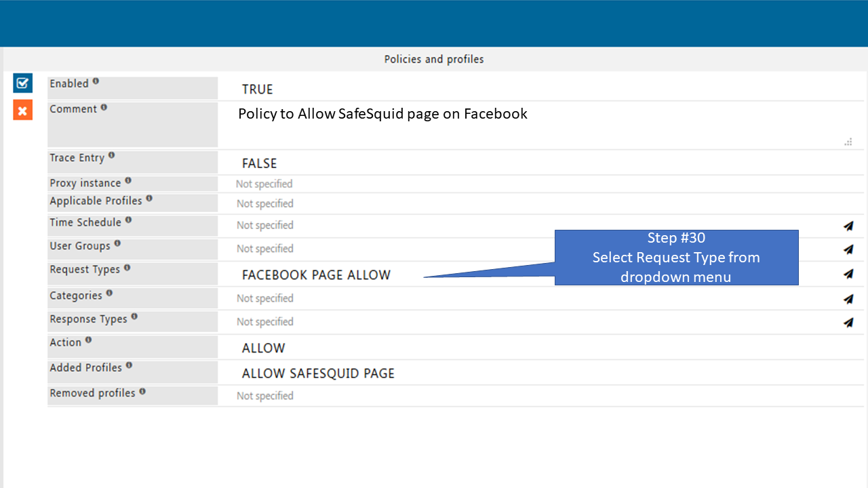The image size is (868, 488).
Task: Click paper-plane icon in User Groups row
Action: [848, 249]
